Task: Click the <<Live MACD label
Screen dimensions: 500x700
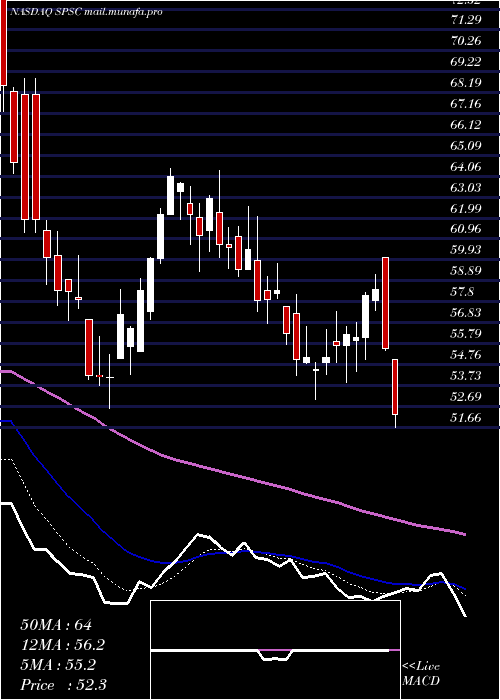Action: coord(421,674)
